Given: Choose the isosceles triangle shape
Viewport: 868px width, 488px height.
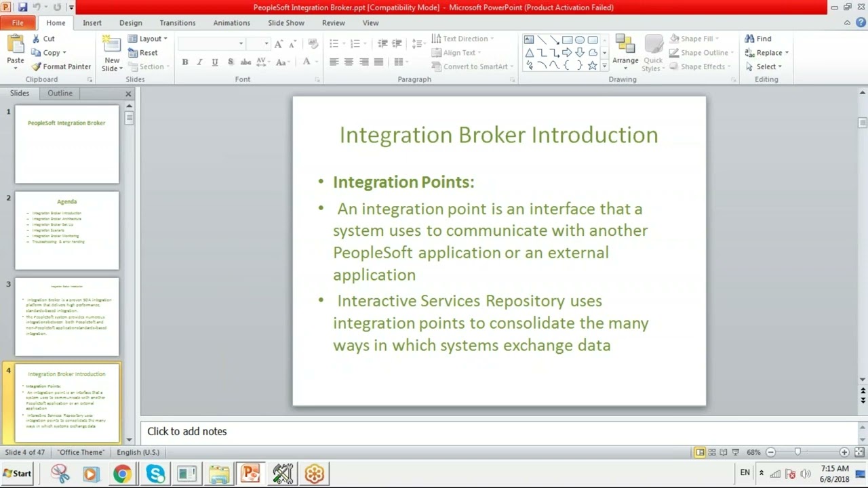Looking at the screenshot, I should click(529, 53).
